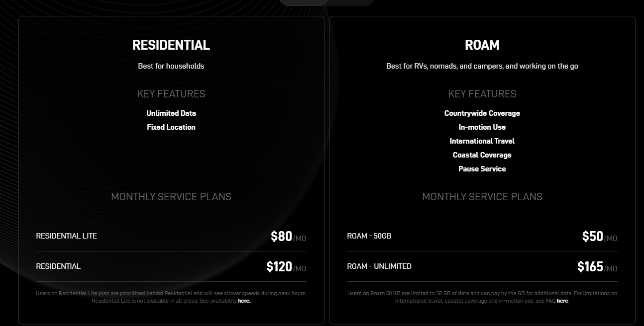Click the Pause Service feature
The image size is (644, 326).
click(482, 169)
